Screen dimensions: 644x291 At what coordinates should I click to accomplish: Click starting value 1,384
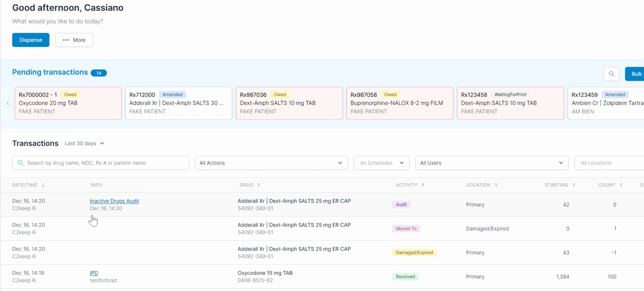tap(562, 276)
